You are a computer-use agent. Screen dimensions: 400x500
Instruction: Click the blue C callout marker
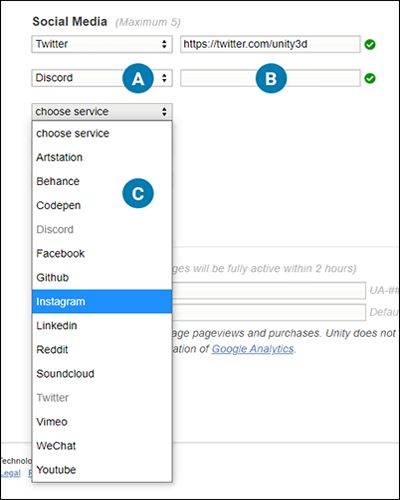[138, 193]
